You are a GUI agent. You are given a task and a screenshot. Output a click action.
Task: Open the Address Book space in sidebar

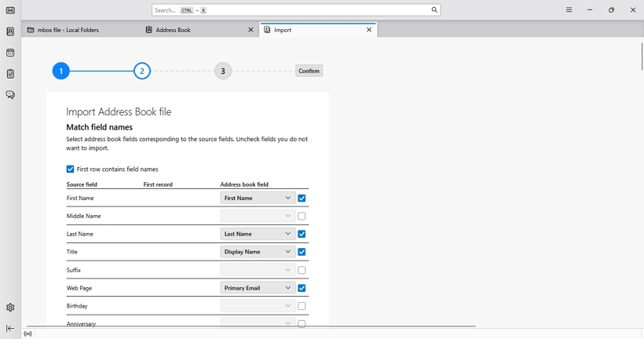(x=10, y=31)
